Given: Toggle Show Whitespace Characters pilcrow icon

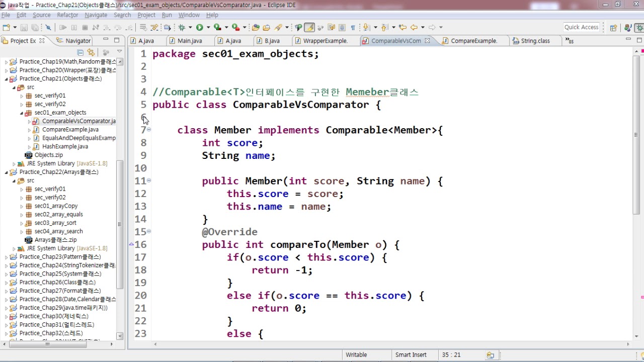Looking at the screenshot, I should coord(353,28).
